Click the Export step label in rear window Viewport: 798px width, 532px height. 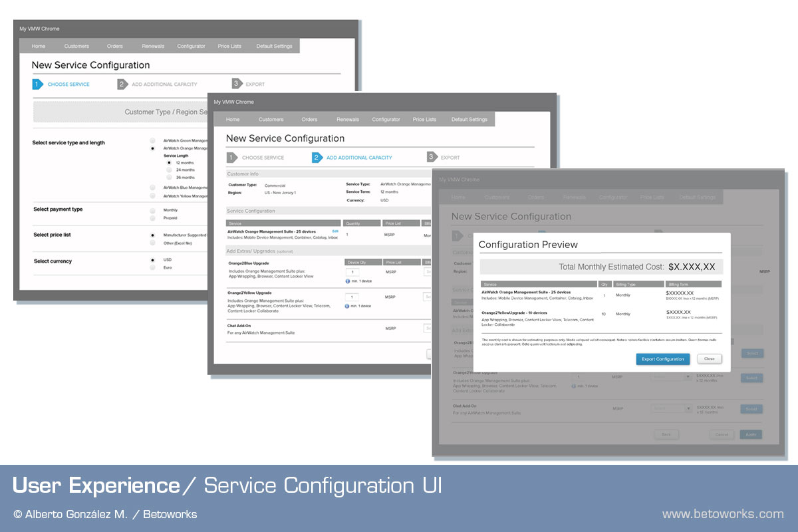[x=255, y=84]
